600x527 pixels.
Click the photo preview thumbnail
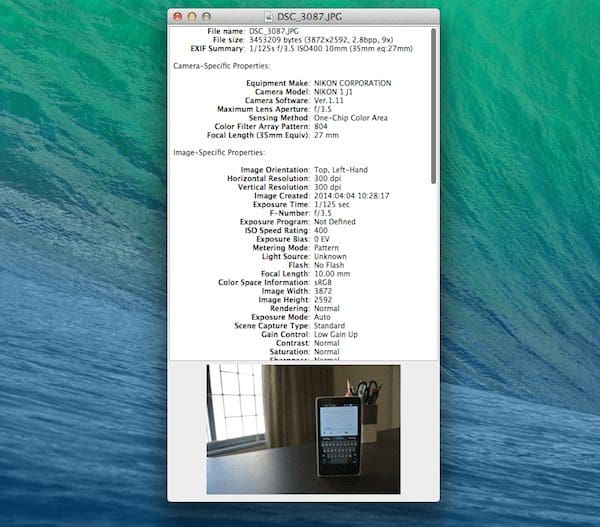pos(303,429)
